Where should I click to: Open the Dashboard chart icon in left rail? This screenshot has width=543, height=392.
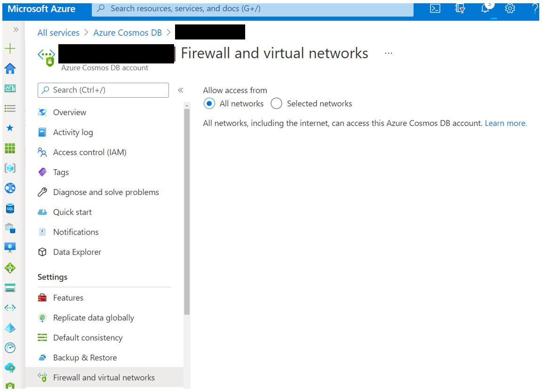[10, 88]
